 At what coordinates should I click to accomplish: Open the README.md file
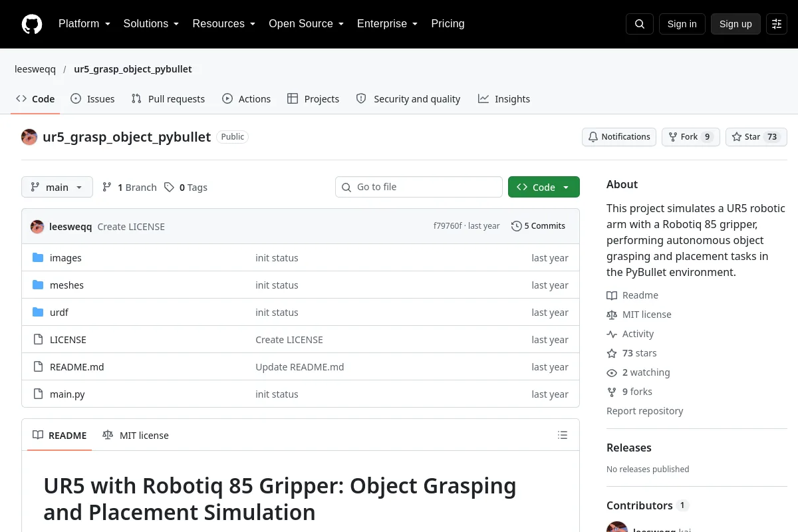(x=77, y=367)
